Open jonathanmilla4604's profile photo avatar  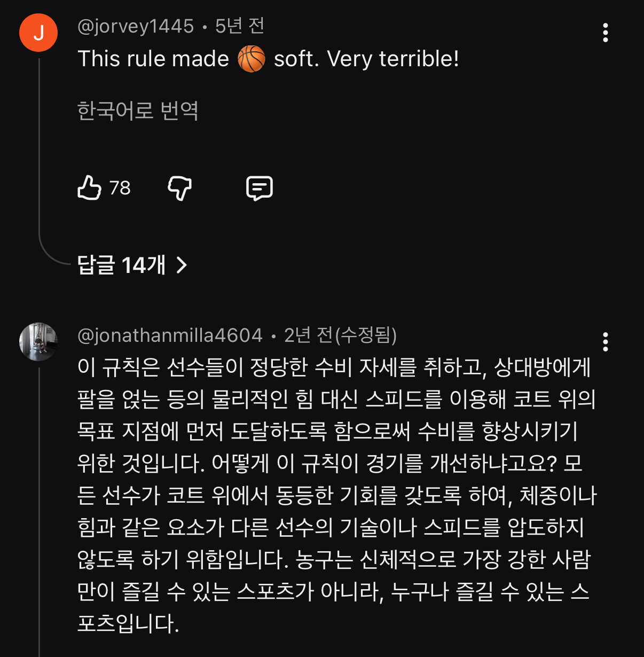tap(38, 342)
